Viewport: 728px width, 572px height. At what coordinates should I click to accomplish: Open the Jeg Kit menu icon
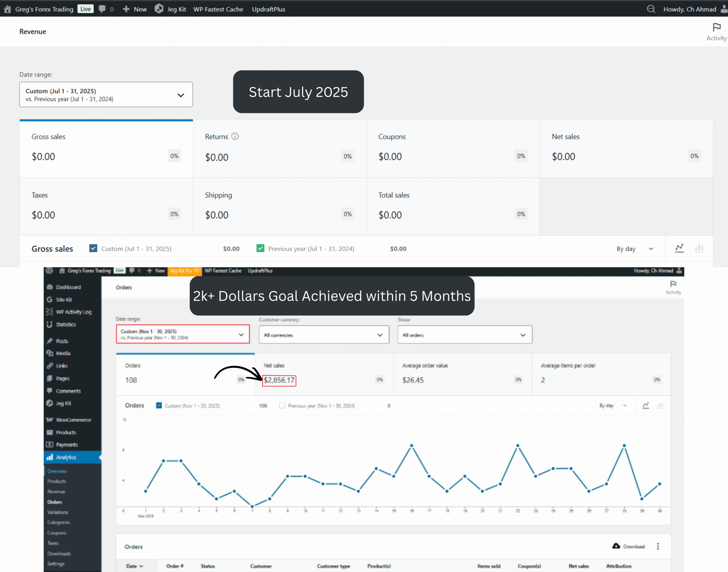[x=159, y=9]
